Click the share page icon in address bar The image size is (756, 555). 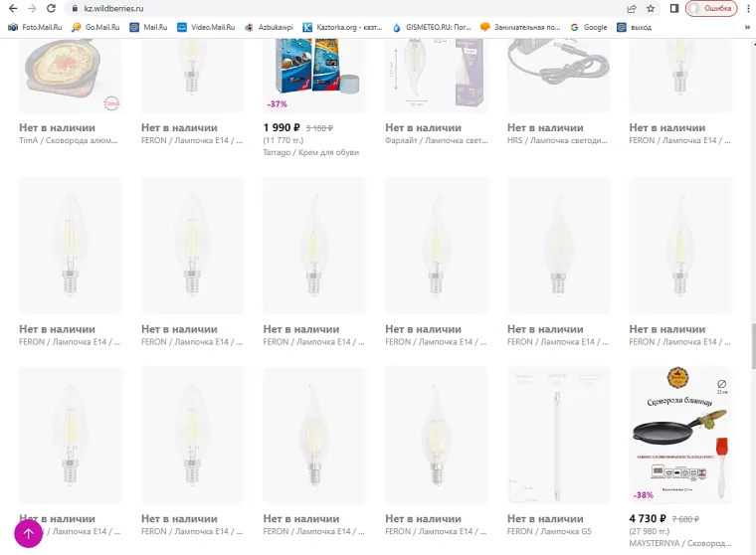pos(632,8)
